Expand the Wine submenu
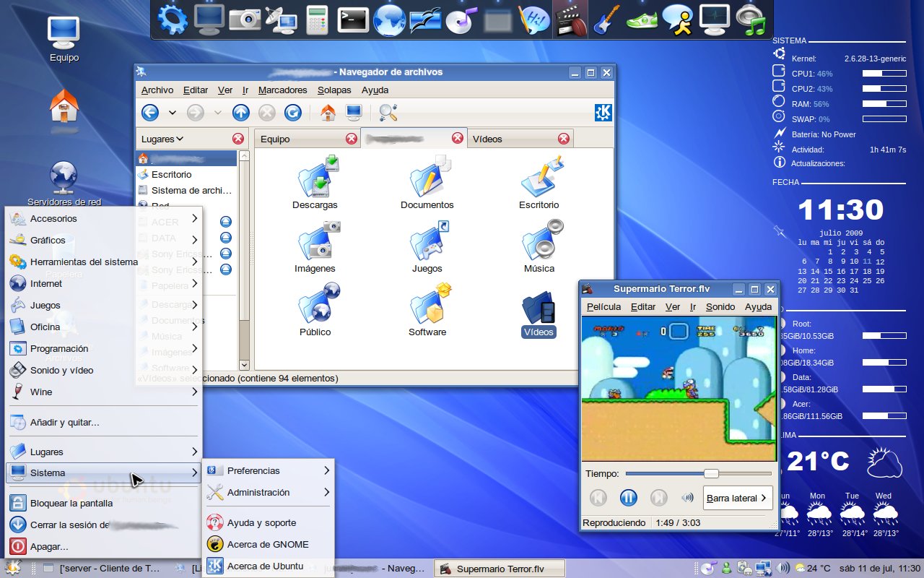Image resolution: width=924 pixels, height=578 pixels. 103,392
